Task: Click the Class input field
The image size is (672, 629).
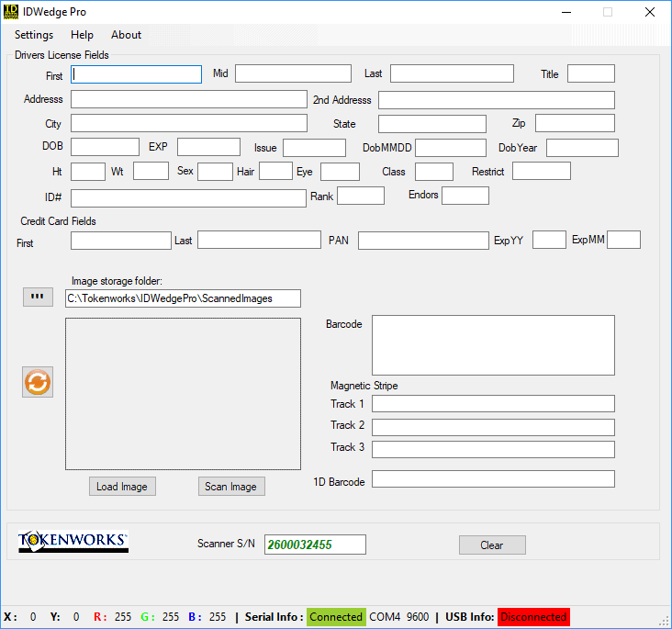Action: coord(433,172)
